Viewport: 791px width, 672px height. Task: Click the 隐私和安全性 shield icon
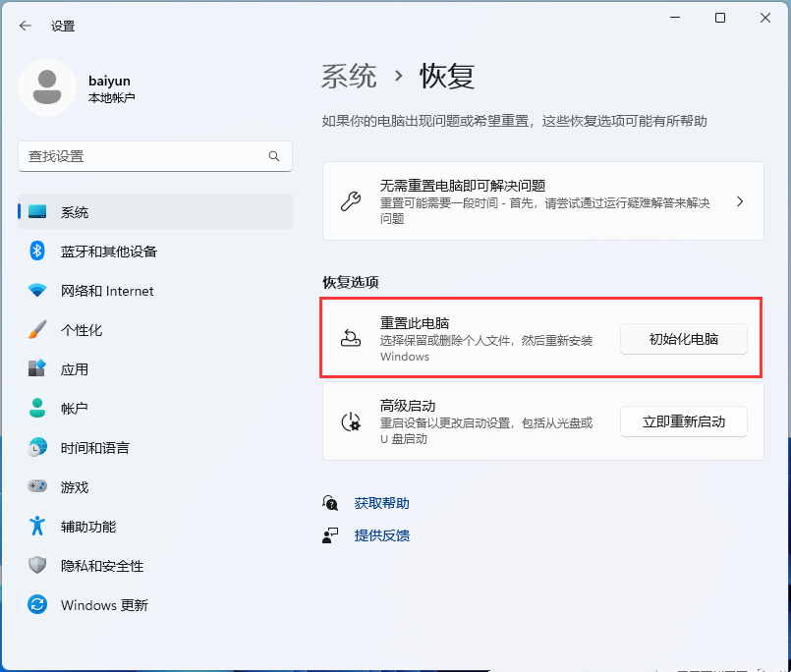(37, 565)
